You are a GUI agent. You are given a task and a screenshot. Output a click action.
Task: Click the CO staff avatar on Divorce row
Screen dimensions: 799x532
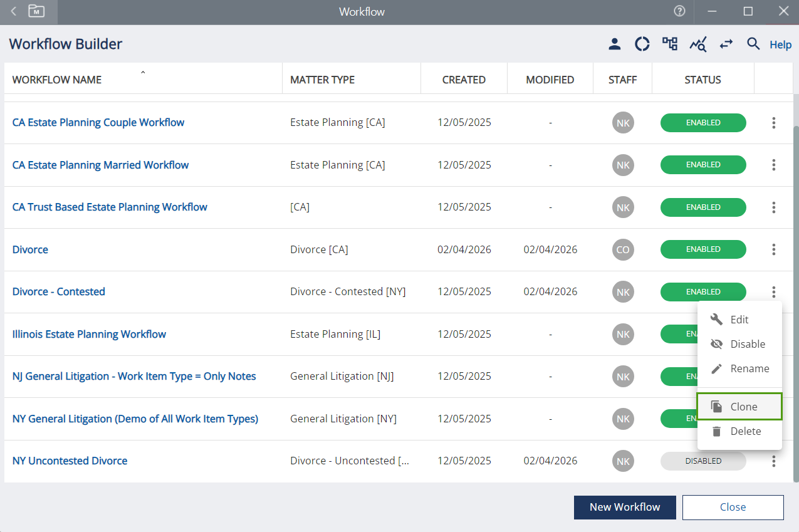pos(622,249)
